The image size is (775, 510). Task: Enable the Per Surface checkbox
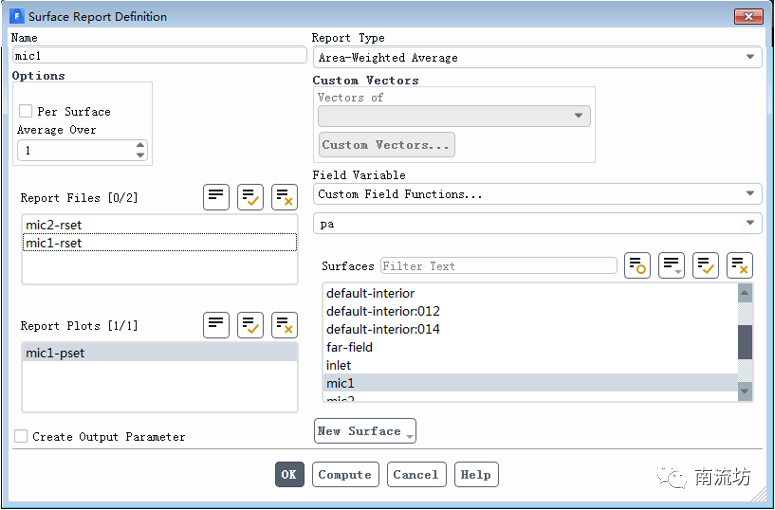[x=26, y=111]
